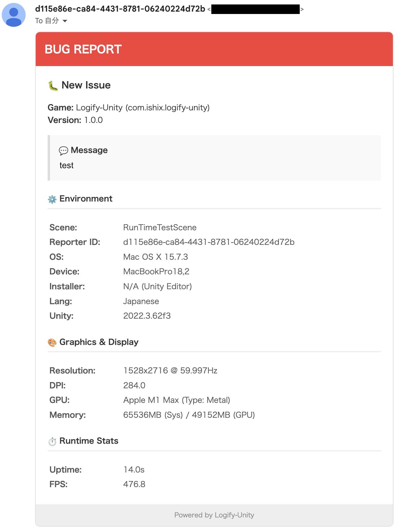
Task: Click the stopwatch icon beside Runtime Stats
Action: point(52,442)
